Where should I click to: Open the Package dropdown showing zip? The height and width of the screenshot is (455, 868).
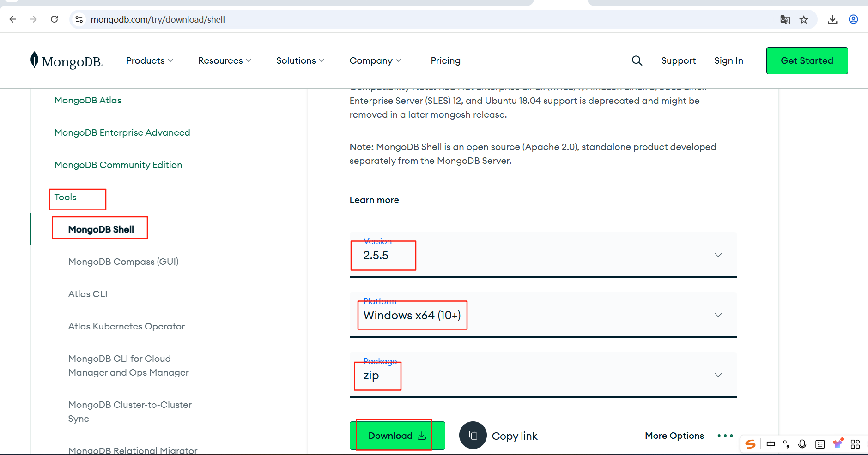click(x=543, y=375)
